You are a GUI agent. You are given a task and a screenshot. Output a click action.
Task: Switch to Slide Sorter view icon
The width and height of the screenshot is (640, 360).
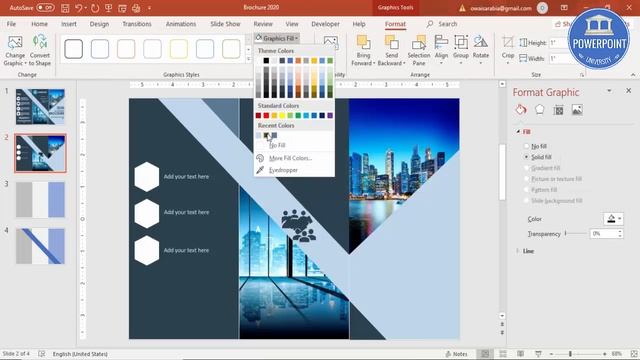tap(503, 354)
